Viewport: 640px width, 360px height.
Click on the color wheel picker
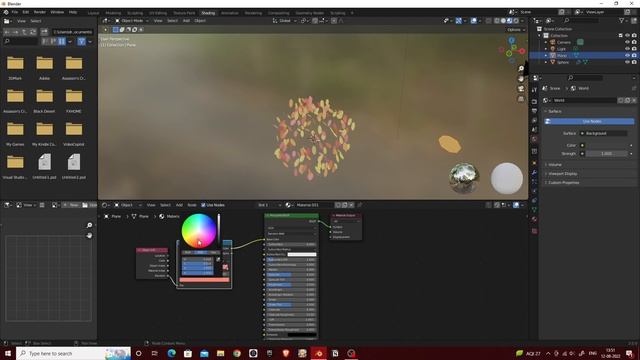(198, 231)
